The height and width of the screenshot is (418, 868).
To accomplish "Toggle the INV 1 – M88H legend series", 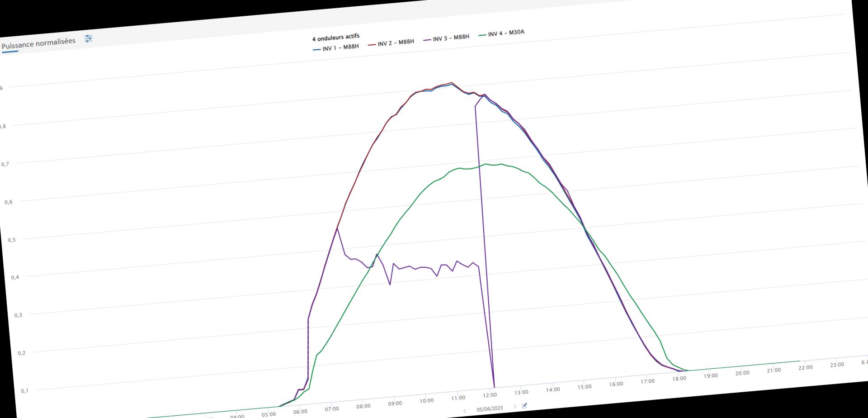I will (x=336, y=47).
